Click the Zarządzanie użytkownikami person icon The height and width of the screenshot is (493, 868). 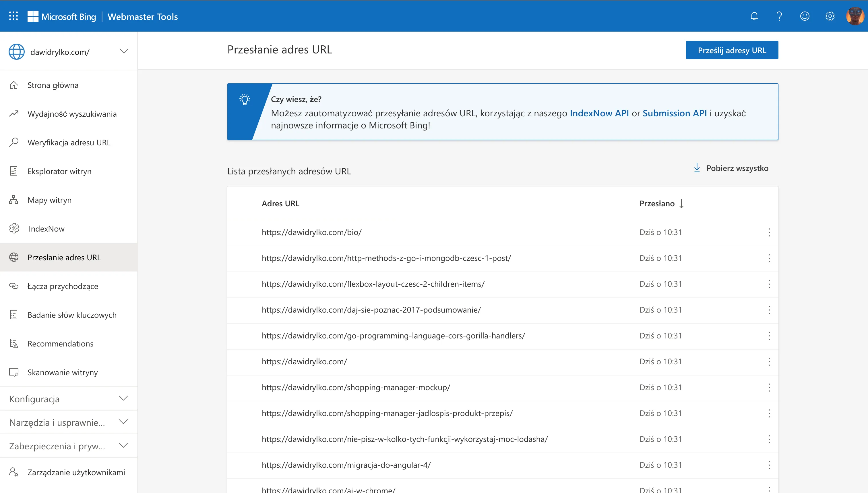(x=13, y=472)
